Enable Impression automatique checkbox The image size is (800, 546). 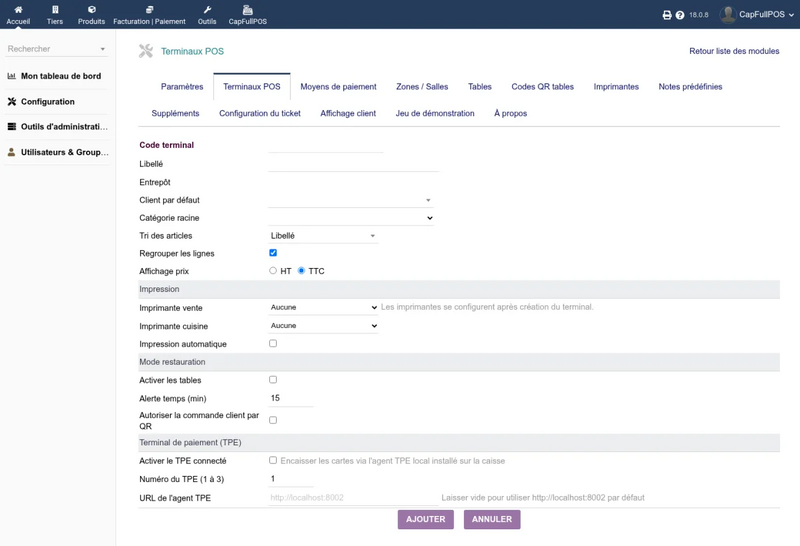pos(273,343)
